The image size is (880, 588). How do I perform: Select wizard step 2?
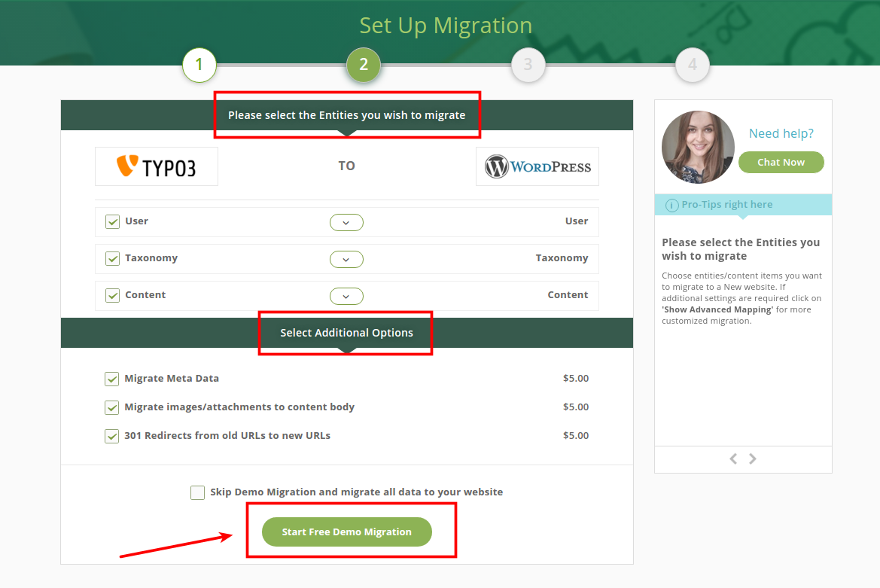pos(364,65)
